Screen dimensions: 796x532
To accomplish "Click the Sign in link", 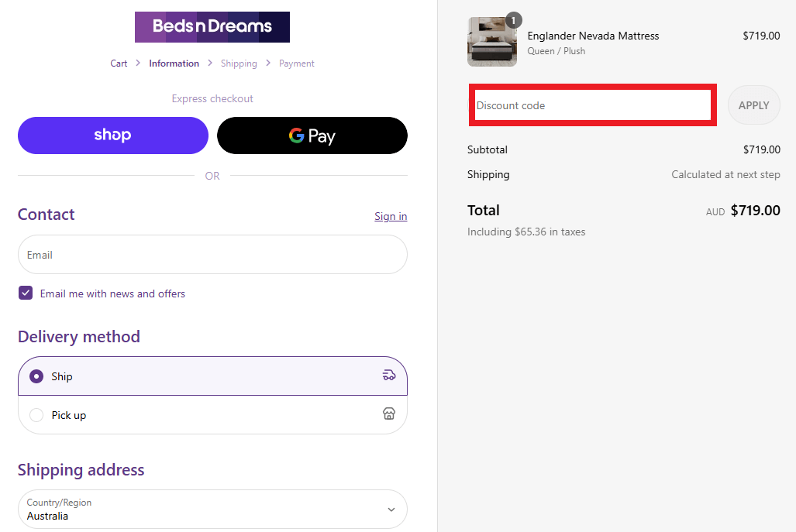I will click(391, 216).
